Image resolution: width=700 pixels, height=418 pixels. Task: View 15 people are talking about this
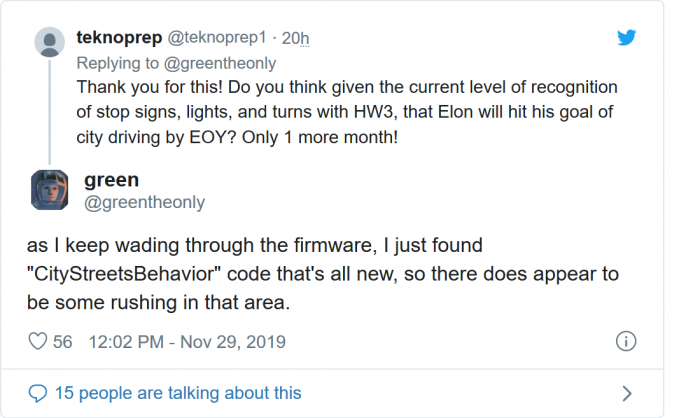[178, 393]
